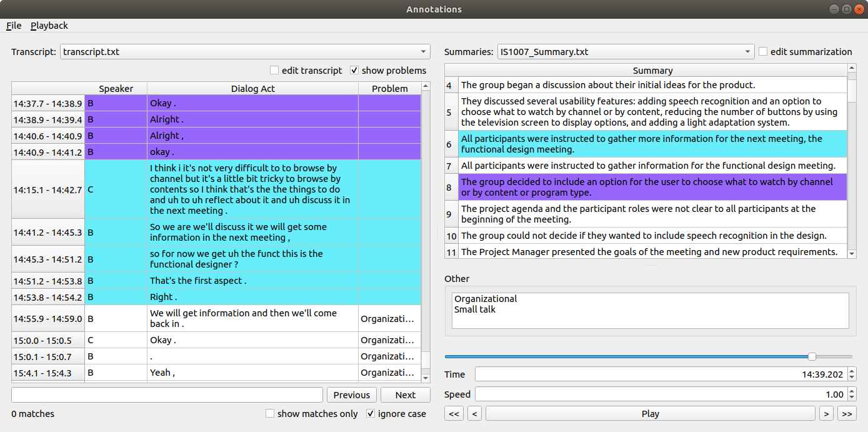Enable the edit transcript checkbox
The image size is (868, 432).
274,71
